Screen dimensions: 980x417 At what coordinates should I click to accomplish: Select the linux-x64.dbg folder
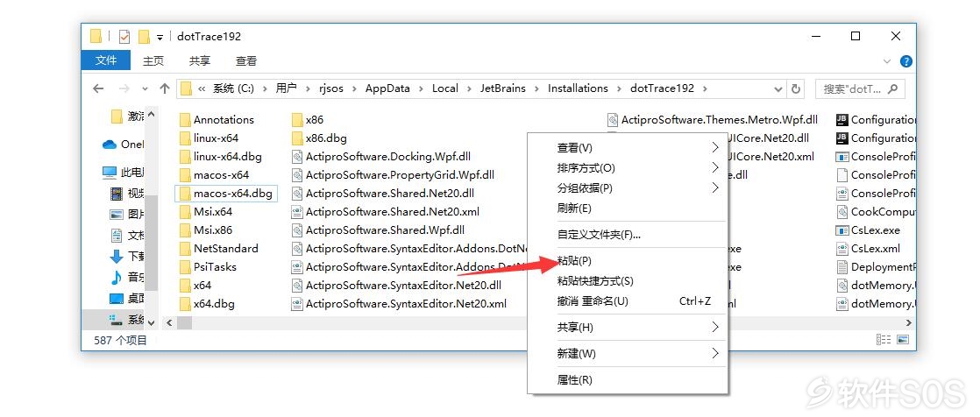click(221, 156)
